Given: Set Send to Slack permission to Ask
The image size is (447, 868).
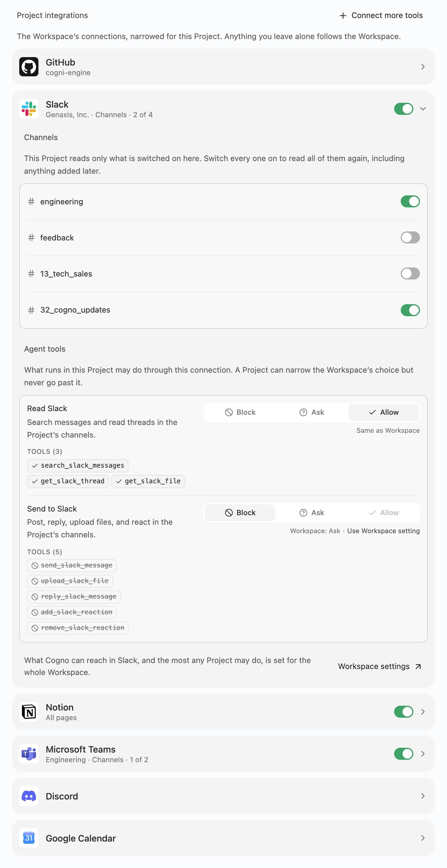Looking at the screenshot, I should pyautogui.click(x=312, y=513).
